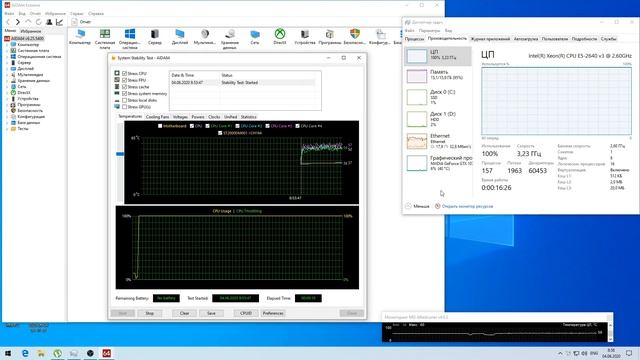Open the Программы category icon
Viewport: 640px width, 360px height.
click(x=330, y=34)
